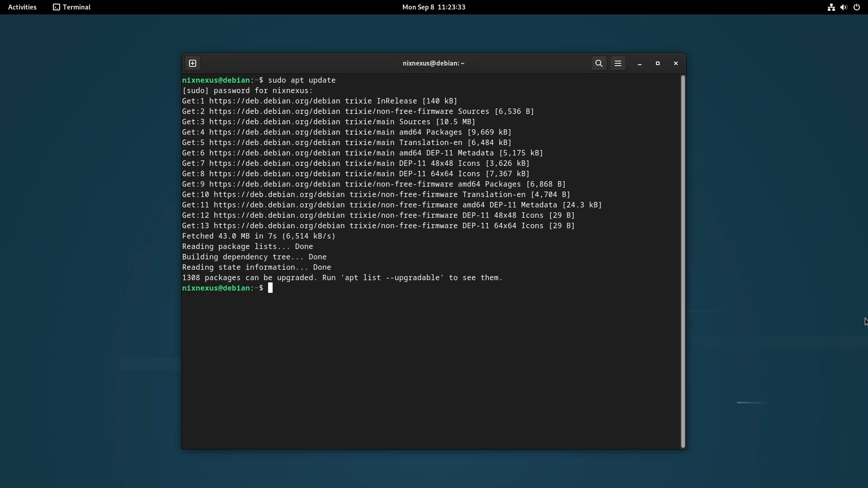The height and width of the screenshot is (488, 868).
Task: Open the power menu icon
Action: 857,7
